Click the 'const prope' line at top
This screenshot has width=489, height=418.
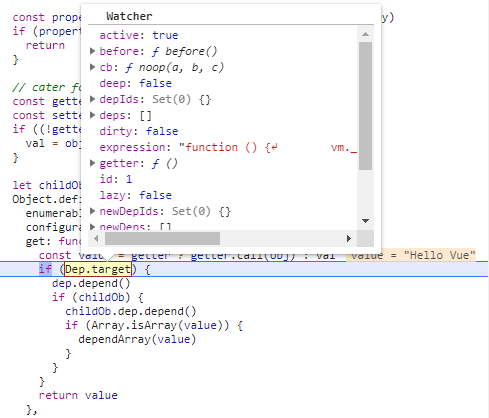(x=46, y=17)
